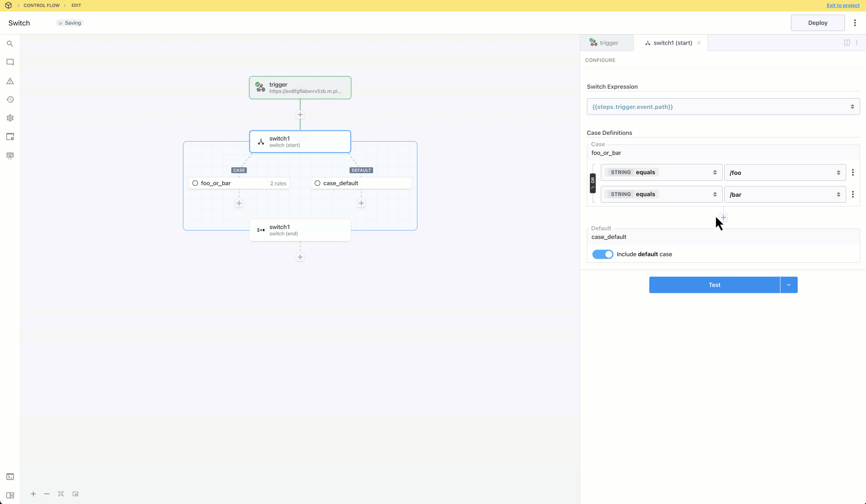The width and height of the screenshot is (866, 504).
Task: Open the search icon in left sidebar
Action: [10, 44]
